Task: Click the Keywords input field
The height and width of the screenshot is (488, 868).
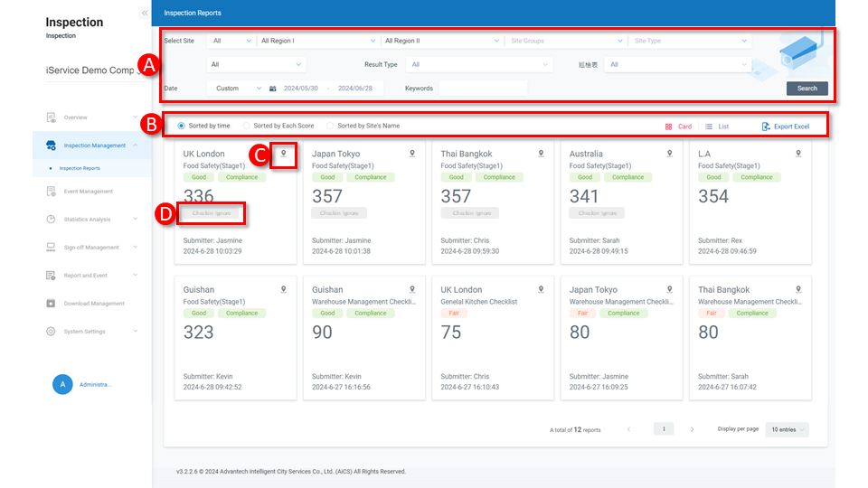Action: (x=483, y=89)
